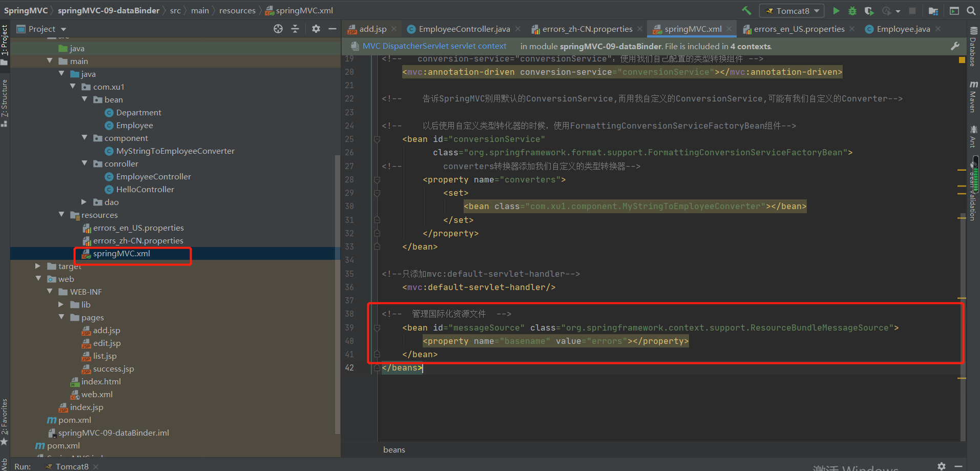The width and height of the screenshot is (980, 471).
Task: Open the Tomcat8 run configuration dropdown
Action: [792, 11]
